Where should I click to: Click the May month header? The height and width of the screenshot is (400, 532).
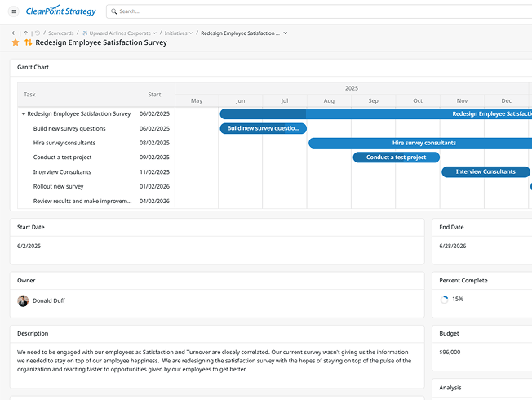click(197, 101)
